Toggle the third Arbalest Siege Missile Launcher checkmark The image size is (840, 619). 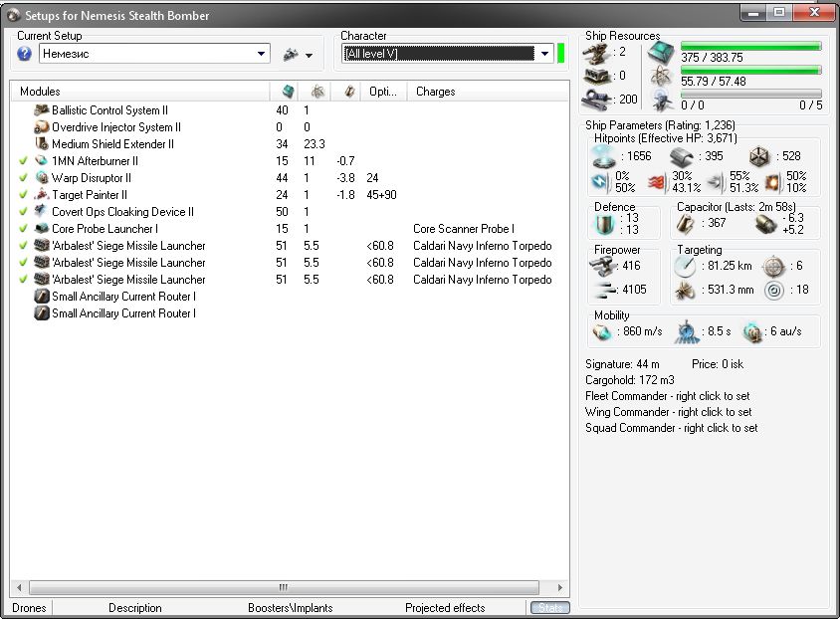pos(23,279)
